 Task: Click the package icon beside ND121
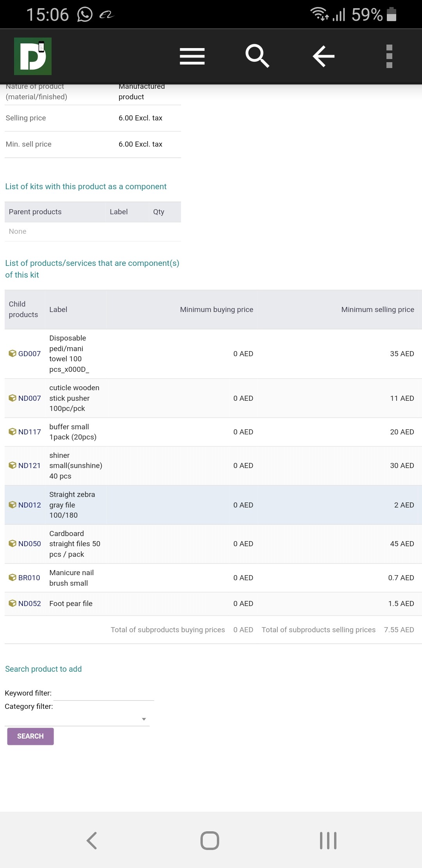[13, 465]
